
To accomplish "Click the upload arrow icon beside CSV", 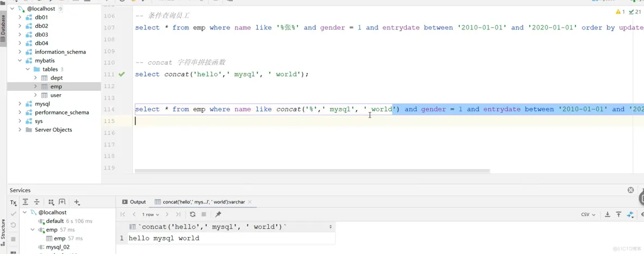I will click(619, 214).
